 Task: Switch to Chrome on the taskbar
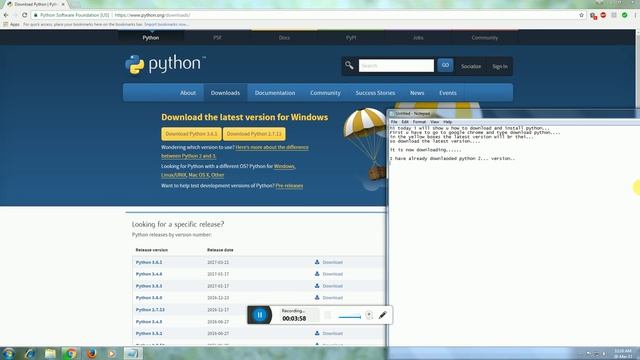click(x=71, y=353)
